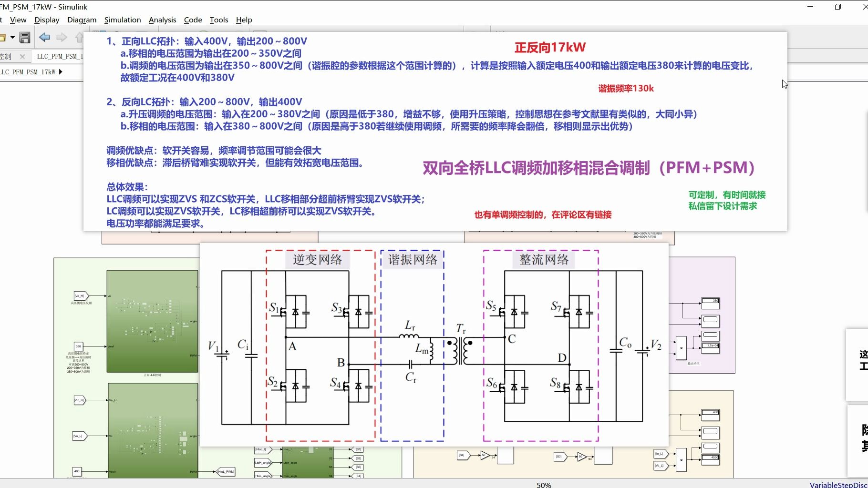The width and height of the screenshot is (868, 488).
Task: Expand the open-file dropdown arrow
Action: click(12, 37)
